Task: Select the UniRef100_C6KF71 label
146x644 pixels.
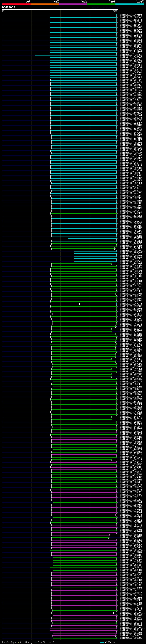Action: pos(131,70)
